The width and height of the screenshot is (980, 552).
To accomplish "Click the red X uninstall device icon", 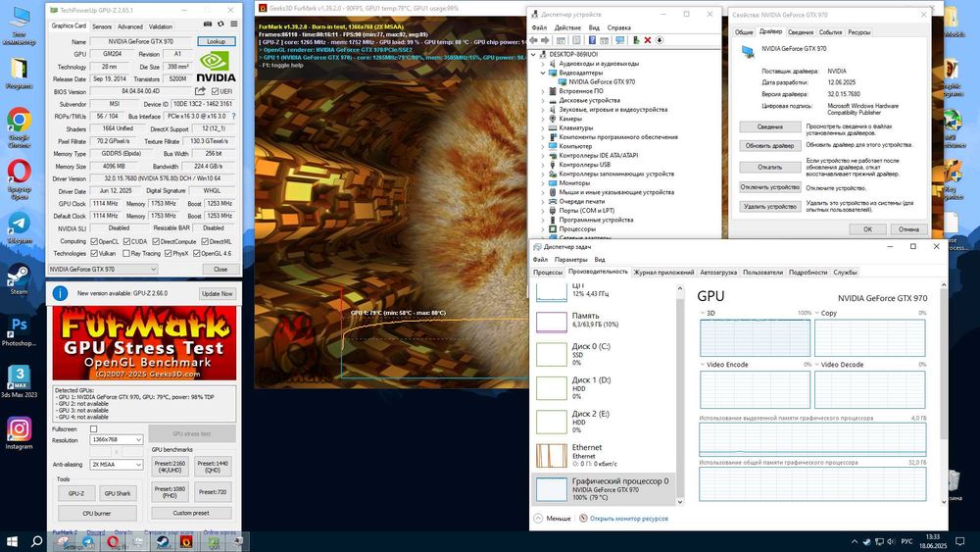I will pyautogui.click(x=648, y=40).
